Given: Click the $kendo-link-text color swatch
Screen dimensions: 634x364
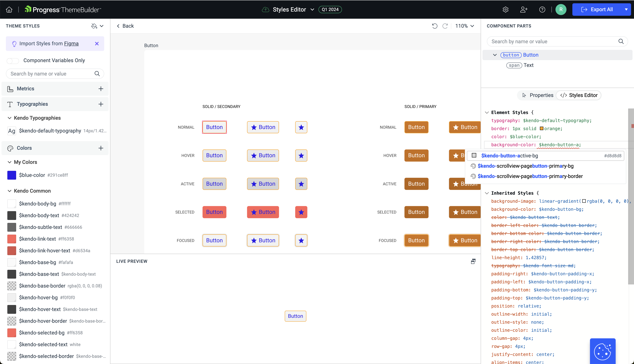Looking at the screenshot, I should tap(12, 239).
